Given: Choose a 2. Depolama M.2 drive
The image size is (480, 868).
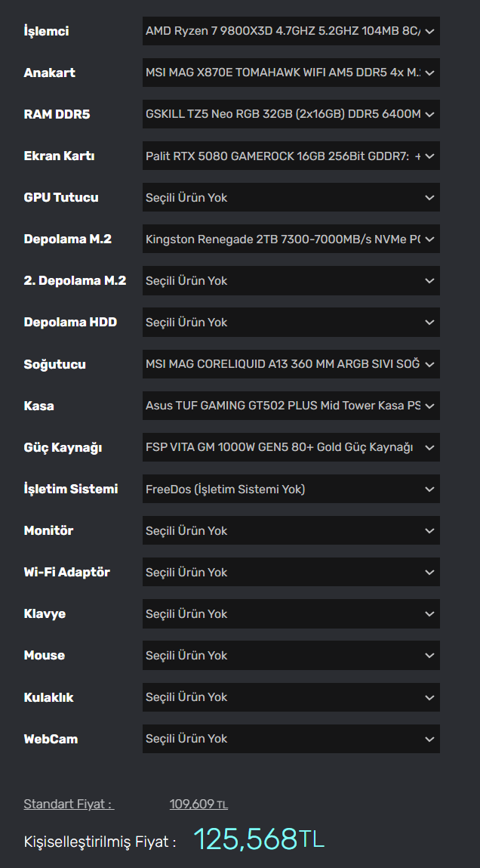Looking at the screenshot, I should coord(291,280).
